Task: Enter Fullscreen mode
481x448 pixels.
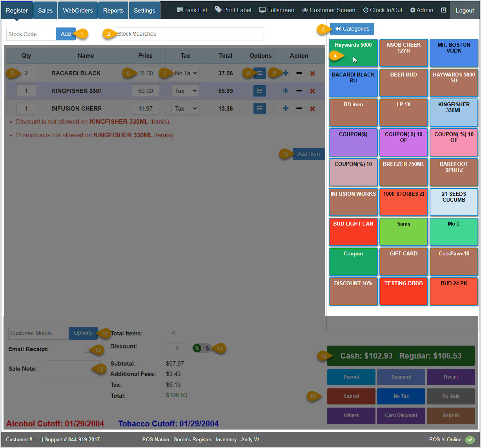Action: pyautogui.click(x=277, y=10)
